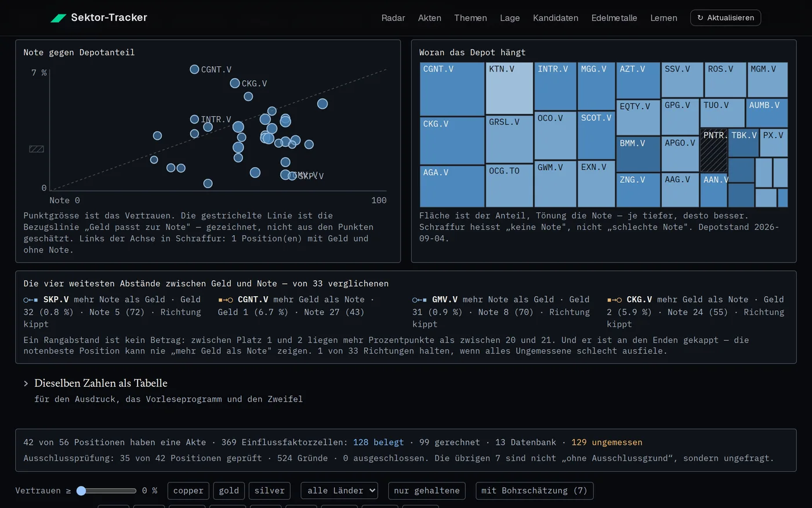Click the marker icon before GMV.V
Image resolution: width=812 pixels, height=508 pixels.
pyautogui.click(x=420, y=300)
